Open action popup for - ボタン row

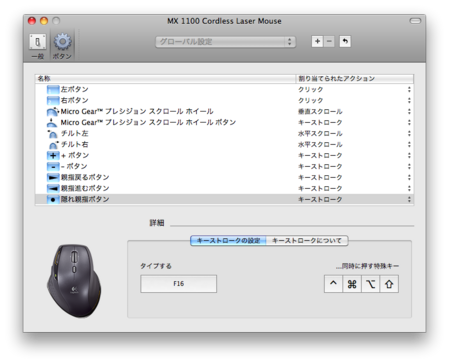click(409, 166)
